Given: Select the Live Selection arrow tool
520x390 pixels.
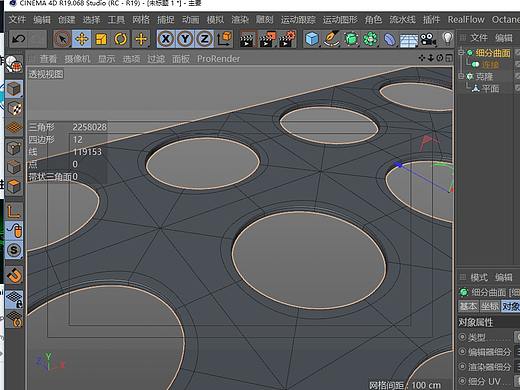Looking at the screenshot, I should (62, 39).
